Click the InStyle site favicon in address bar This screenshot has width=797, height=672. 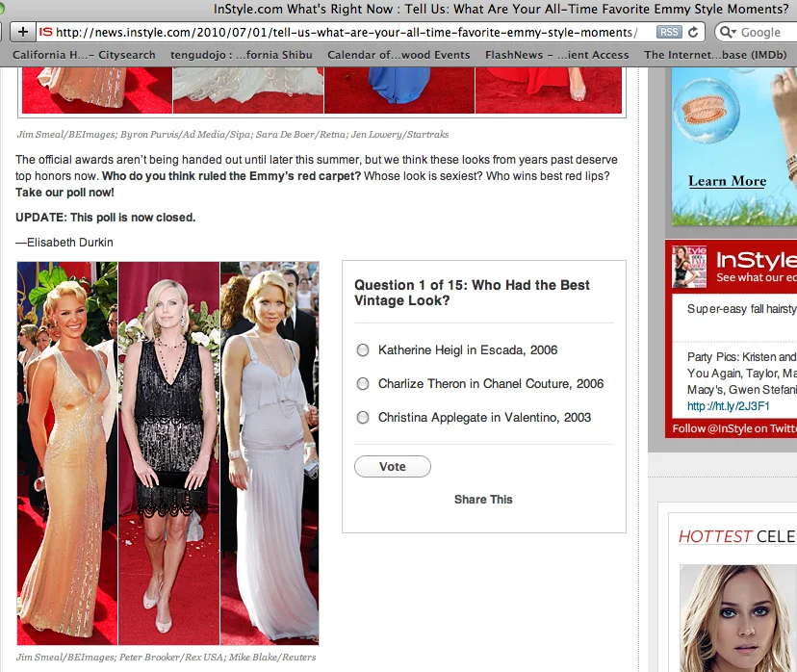pyautogui.click(x=46, y=32)
